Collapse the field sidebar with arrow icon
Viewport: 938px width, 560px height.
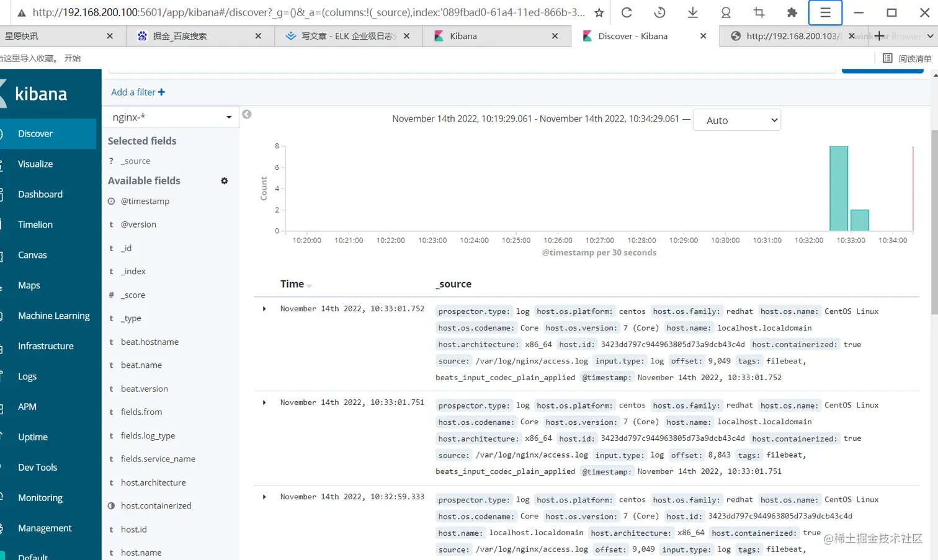(x=247, y=114)
